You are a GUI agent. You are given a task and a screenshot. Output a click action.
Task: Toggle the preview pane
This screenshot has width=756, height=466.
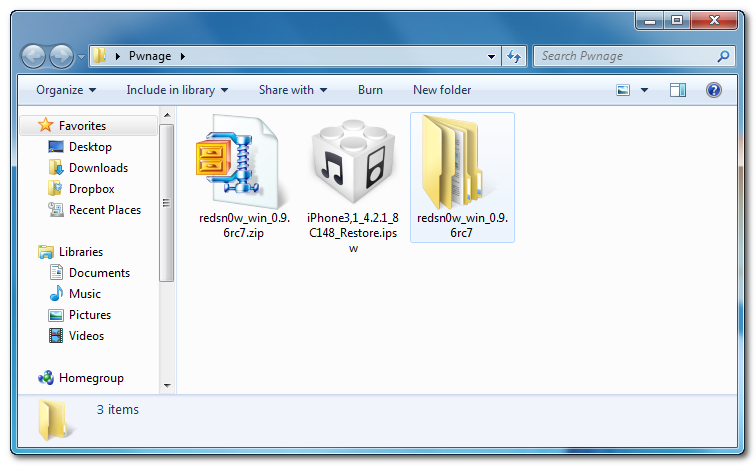(677, 90)
